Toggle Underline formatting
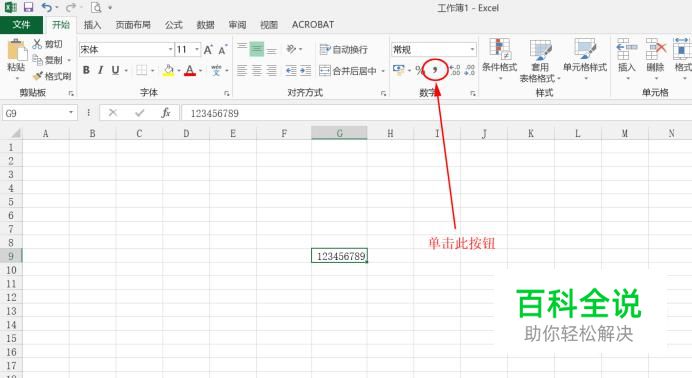Screen dimensions: 692x378 click(115, 70)
